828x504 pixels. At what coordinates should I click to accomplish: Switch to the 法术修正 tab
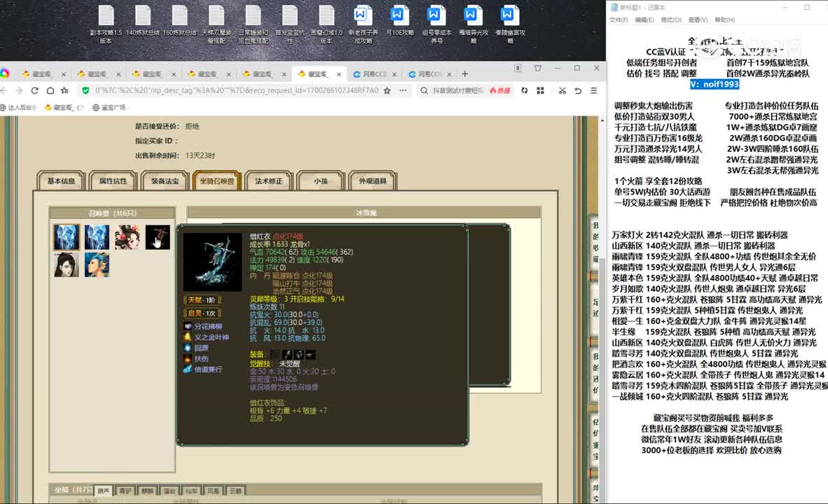tap(269, 181)
